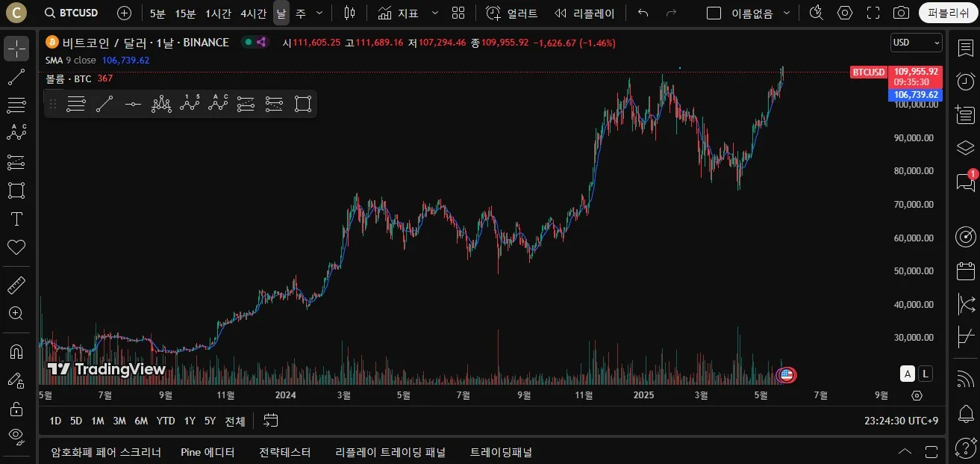Open the layout setup square selector
The image size is (980, 464).
714,13
